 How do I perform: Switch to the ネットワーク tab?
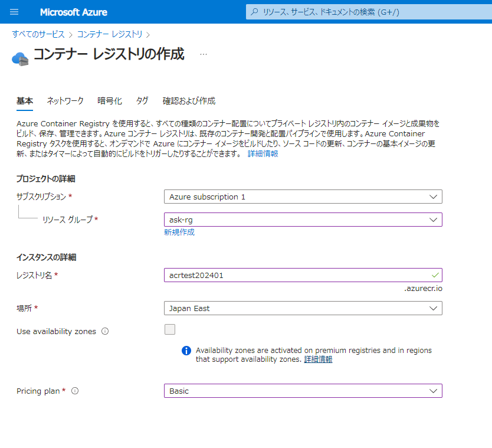[x=65, y=101]
